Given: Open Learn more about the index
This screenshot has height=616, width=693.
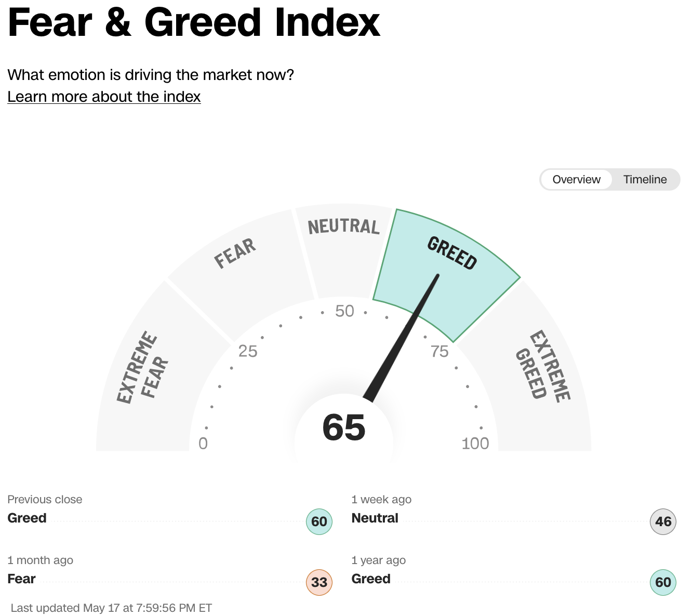Looking at the screenshot, I should coord(103,97).
